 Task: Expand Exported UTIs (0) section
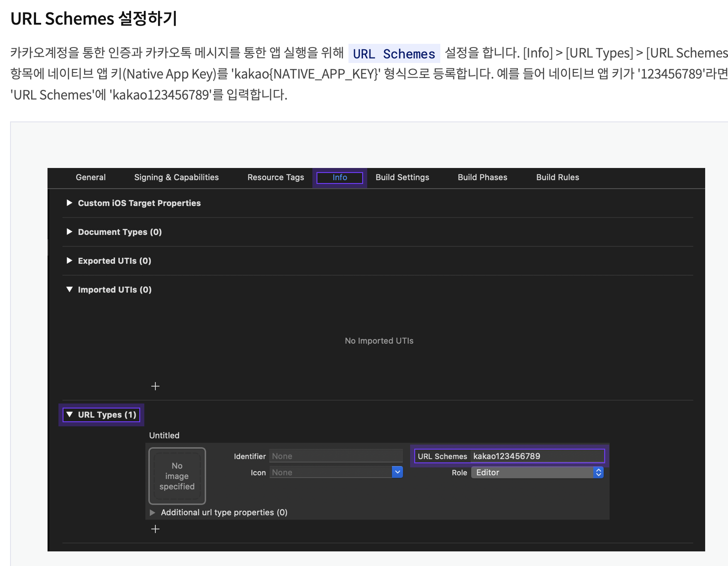[69, 260]
